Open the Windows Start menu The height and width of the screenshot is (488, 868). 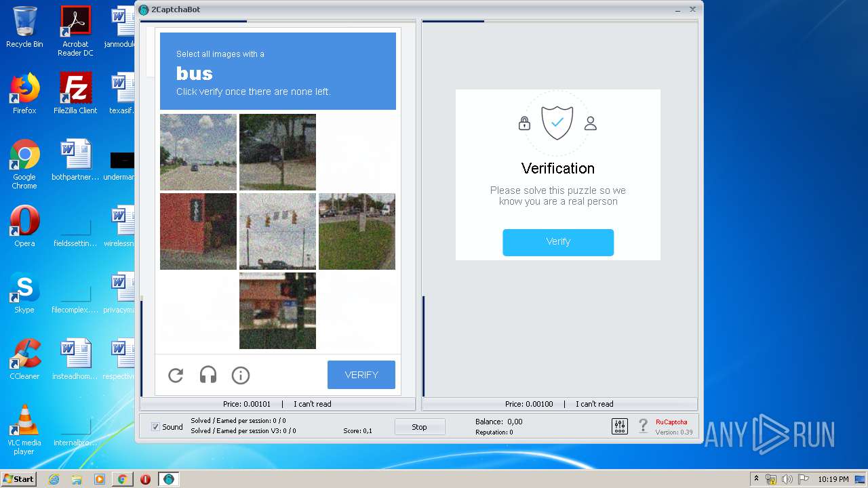(x=18, y=479)
